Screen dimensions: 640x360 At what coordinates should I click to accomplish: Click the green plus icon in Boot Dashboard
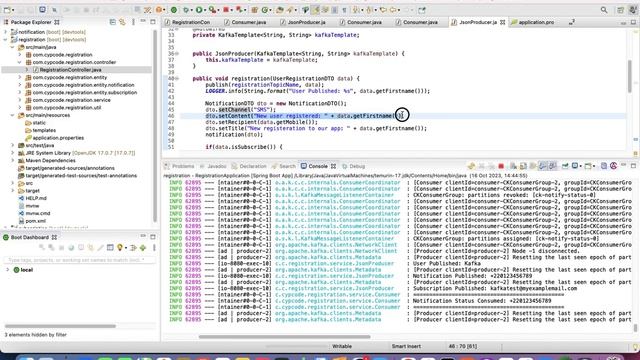coord(143,248)
